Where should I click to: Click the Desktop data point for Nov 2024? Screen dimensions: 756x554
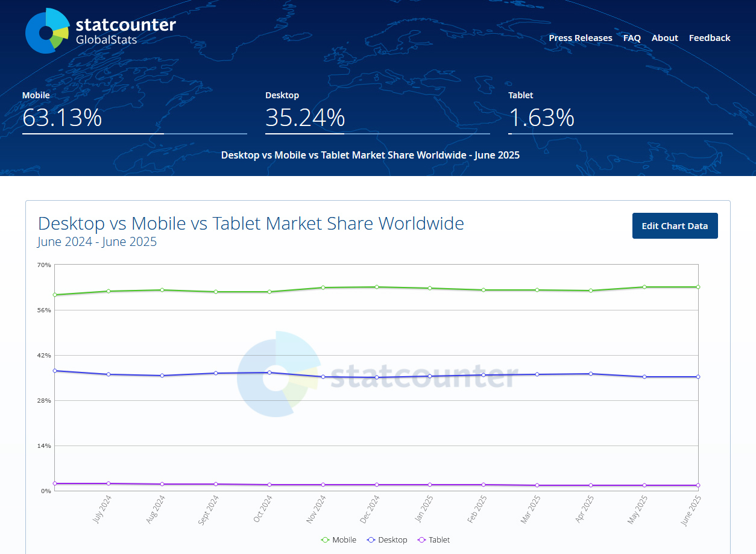pyautogui.click(x=323, y=377)
